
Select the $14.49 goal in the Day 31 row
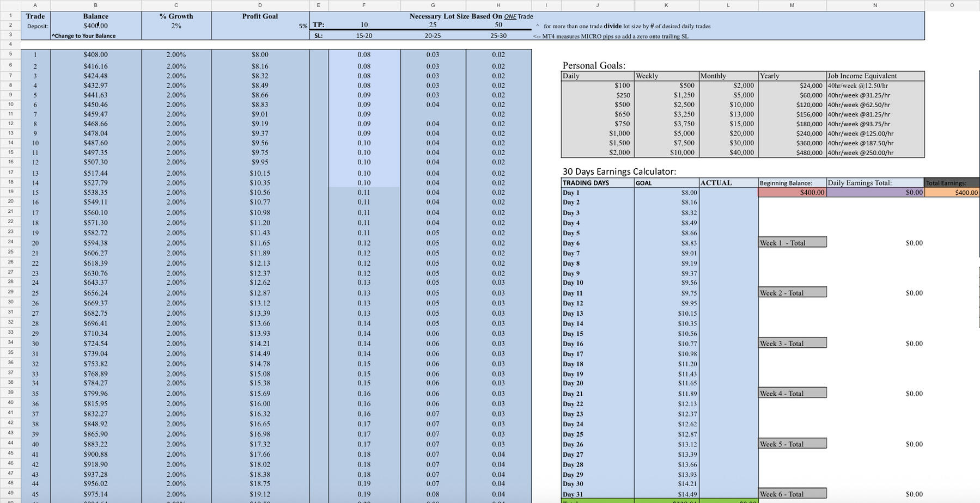[667, 494]
